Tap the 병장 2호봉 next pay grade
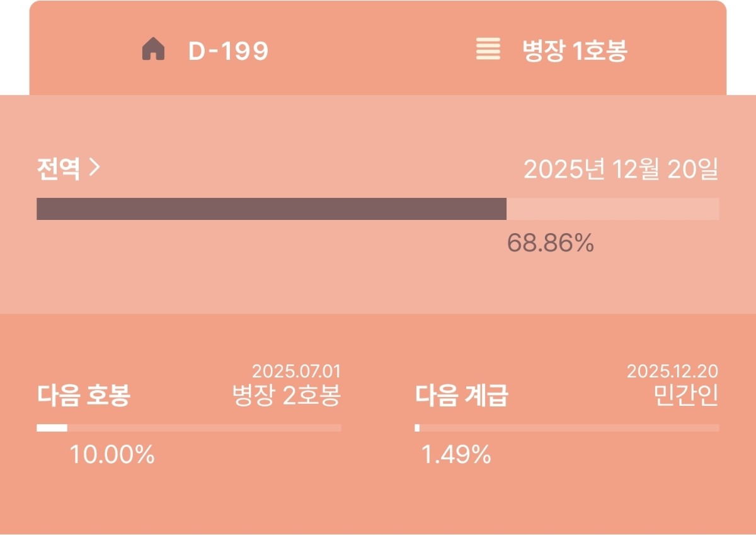This screenshot has width=756, height=535. 287,396
